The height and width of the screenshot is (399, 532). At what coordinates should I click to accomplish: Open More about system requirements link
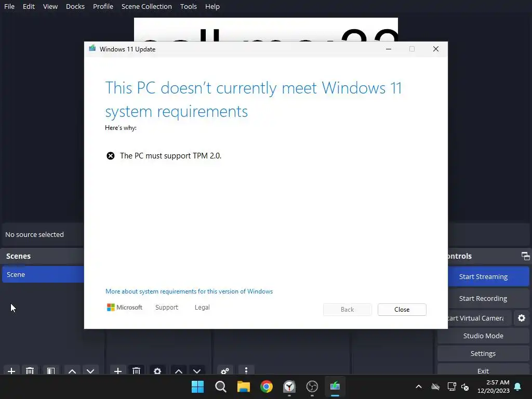pyautogui.click(x=189, y=291)
